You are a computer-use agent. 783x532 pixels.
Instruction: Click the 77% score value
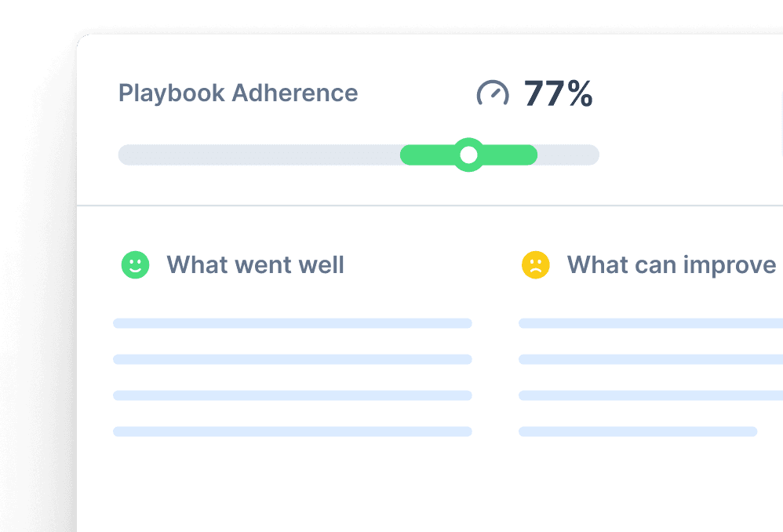pos(559,93)
